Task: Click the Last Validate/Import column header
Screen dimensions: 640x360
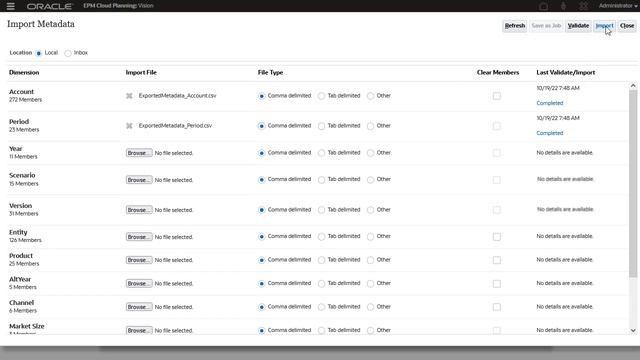Action: pyautogui.click(x=565, y=73)
